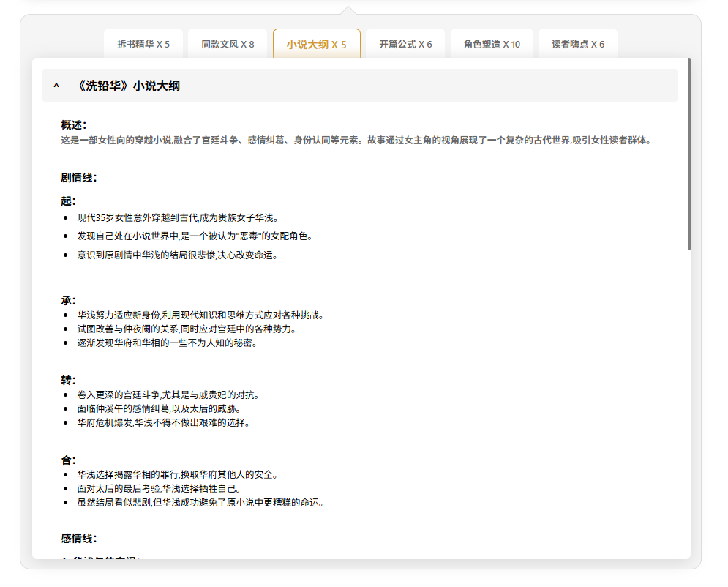Click bullet 华浅努力适应新身份

coord(200,315)
